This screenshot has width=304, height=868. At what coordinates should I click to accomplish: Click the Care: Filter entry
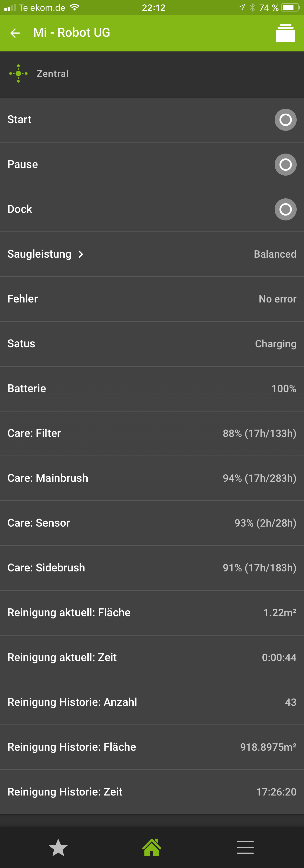[34, 433]
